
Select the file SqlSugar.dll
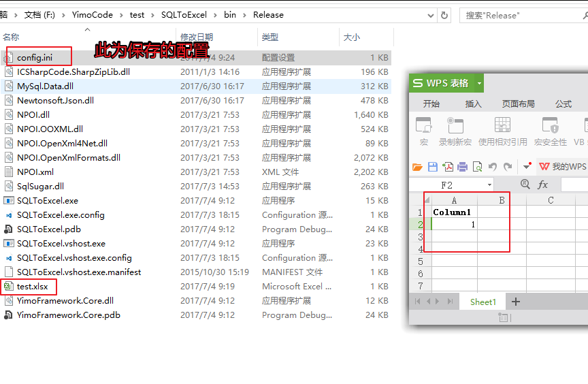(x=40, y=187)
